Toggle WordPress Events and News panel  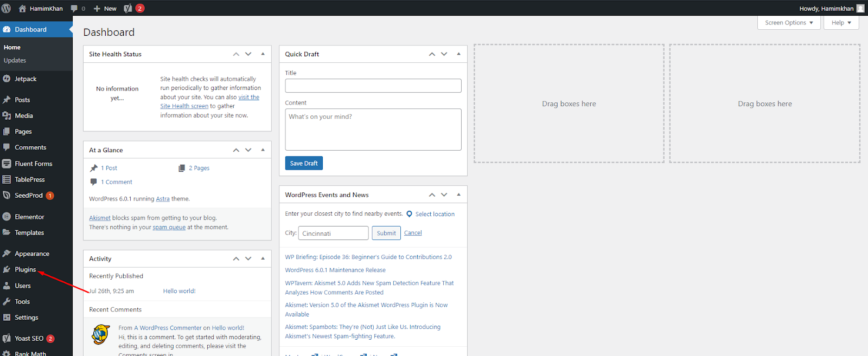point(458,195)
